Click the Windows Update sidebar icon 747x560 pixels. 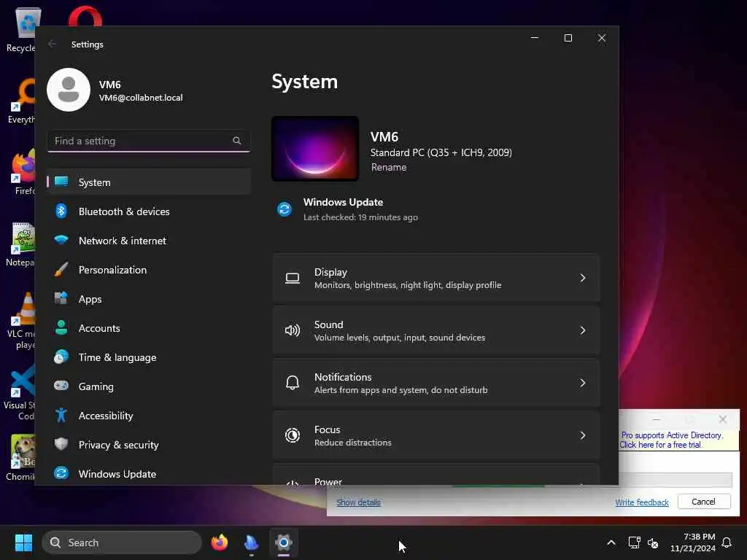61,473
